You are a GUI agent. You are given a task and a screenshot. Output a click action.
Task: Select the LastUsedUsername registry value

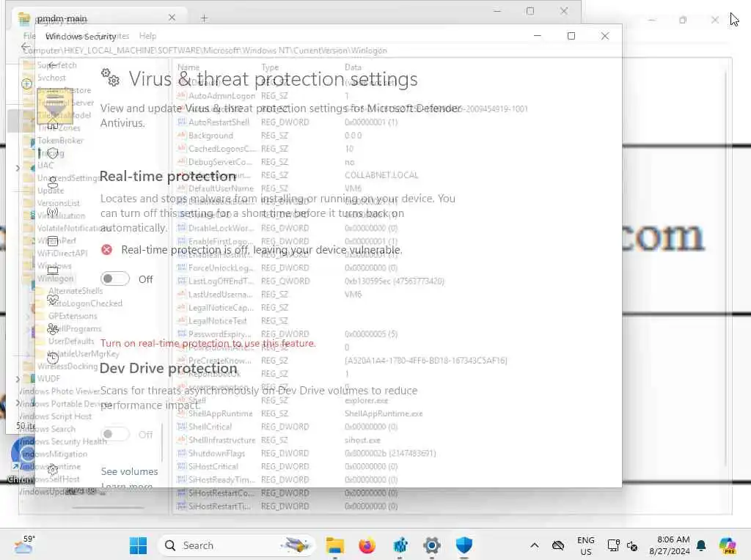coord(220,295)
